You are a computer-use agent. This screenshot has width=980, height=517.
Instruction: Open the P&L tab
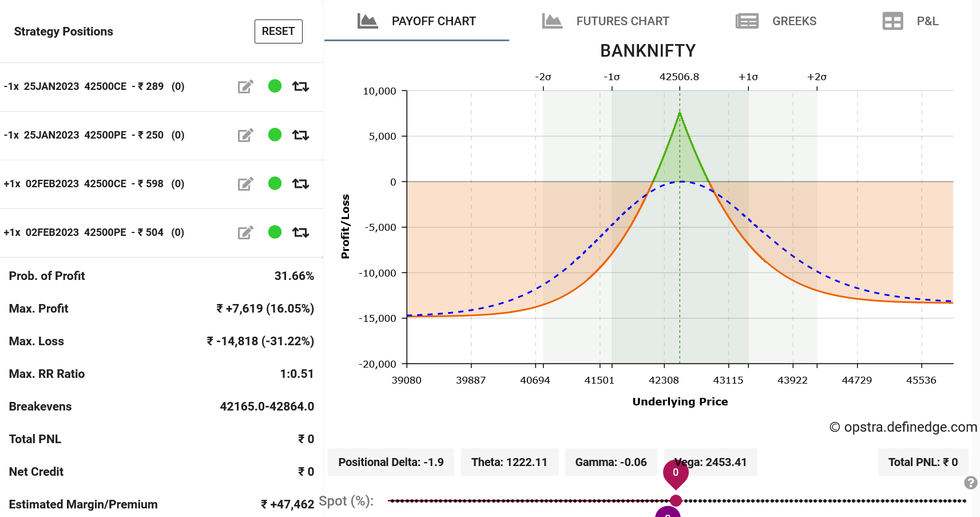(910, 21)
